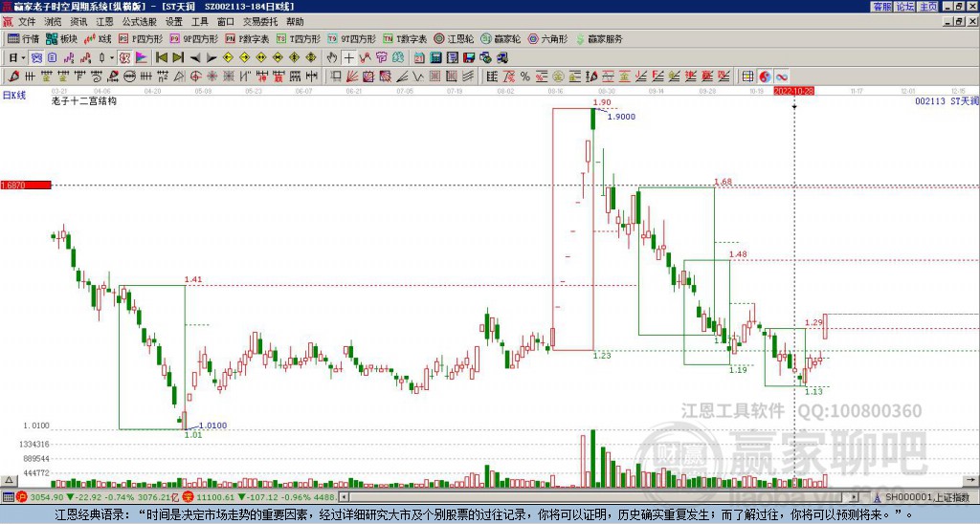980x524 pixels.
Task: Open the 设置 menu
Action: point(174,22)
